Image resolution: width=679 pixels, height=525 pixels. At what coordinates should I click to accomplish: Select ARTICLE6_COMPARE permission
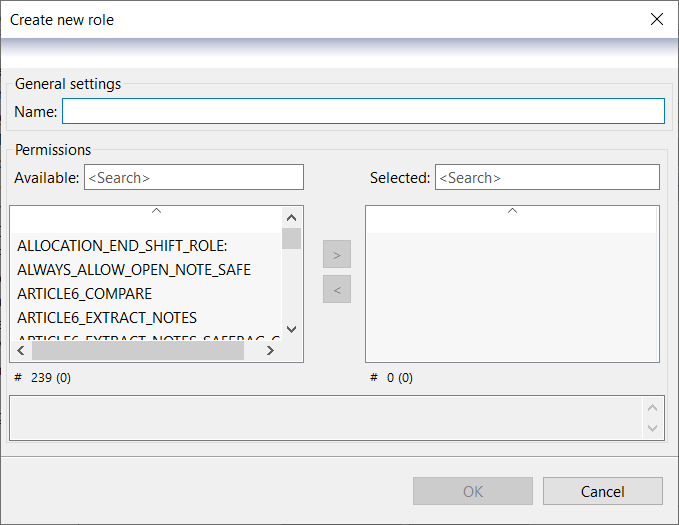(85, 293)
